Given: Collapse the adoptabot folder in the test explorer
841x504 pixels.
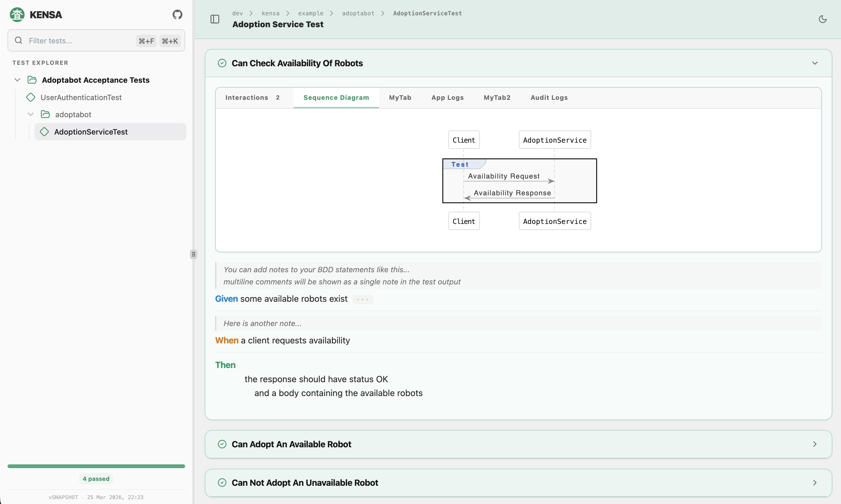Looking at the screenshot, I should point(31,114).
